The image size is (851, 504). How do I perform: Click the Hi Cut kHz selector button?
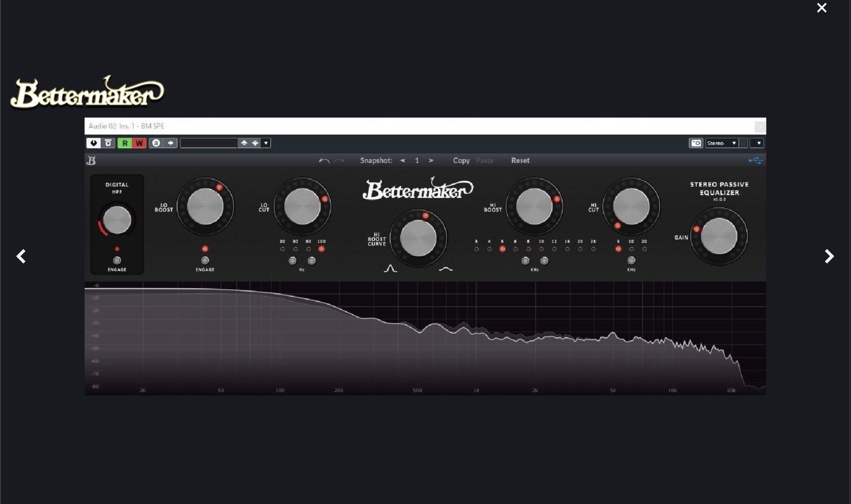point(631,260)
